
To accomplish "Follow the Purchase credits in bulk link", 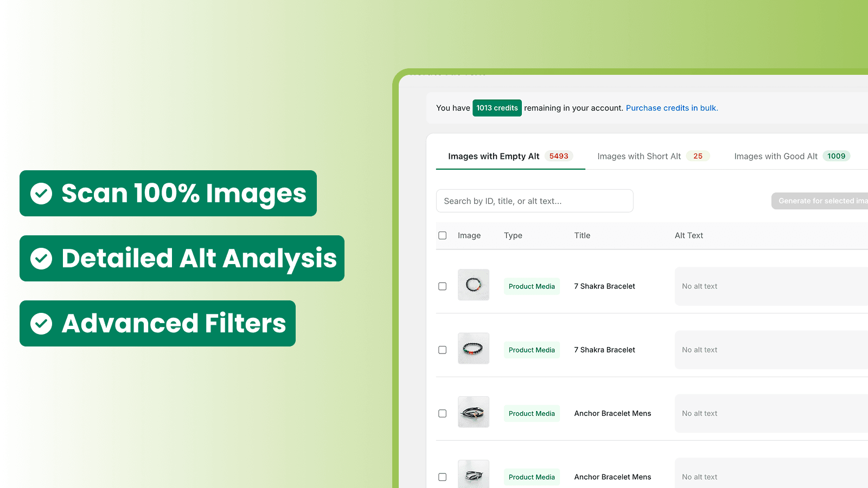I will (672, 108).
